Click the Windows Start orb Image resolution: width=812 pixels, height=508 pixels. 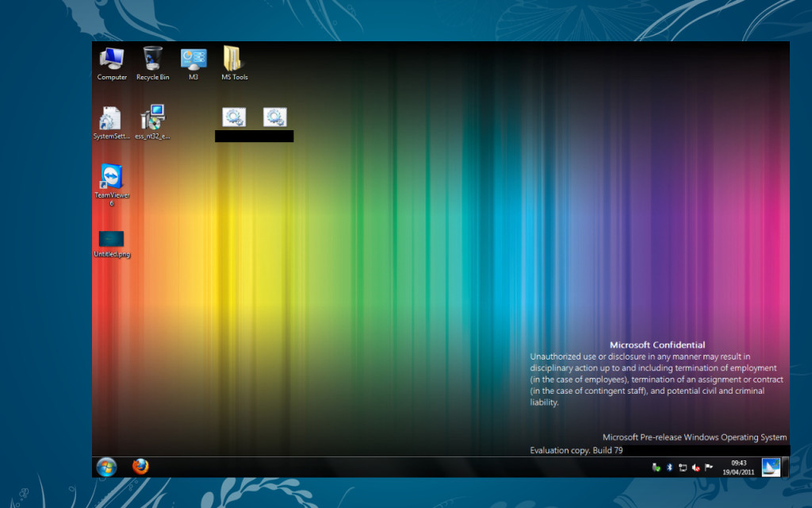click(107, 467)
